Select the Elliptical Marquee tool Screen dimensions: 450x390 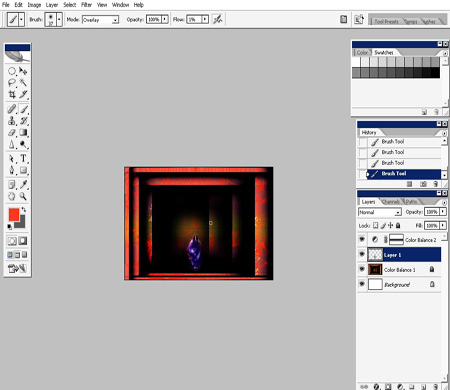click(12, 71)
